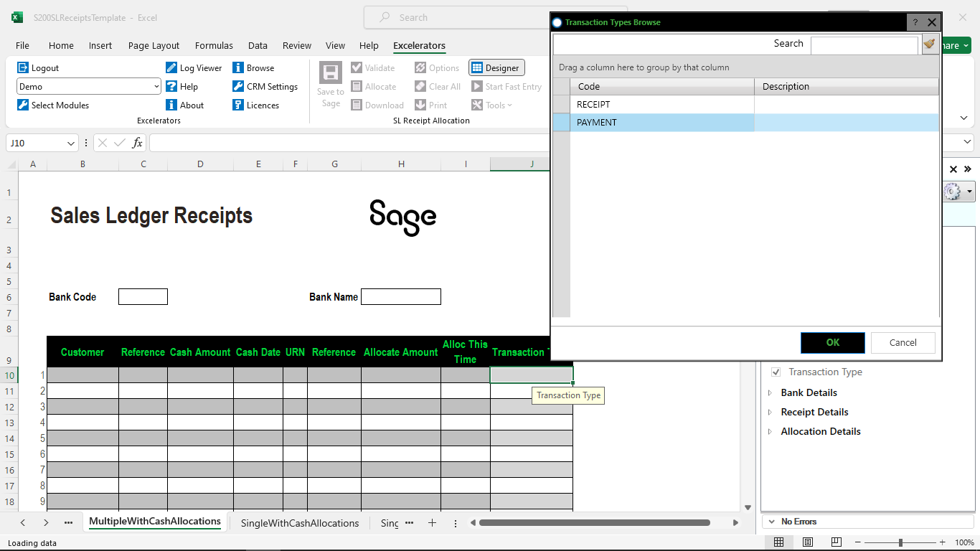This screenshot has width=980, height=551.
Task: Click the Help icon in ribbon
Action: (171, 86)
